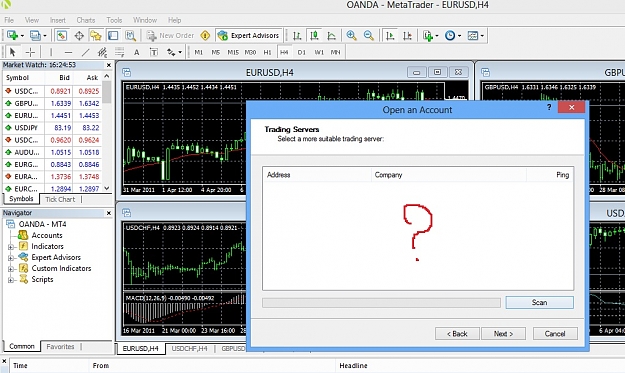Set timeframe to H4
The height and width of the screenshot is (373, 625).
click(x=284, y=52)
